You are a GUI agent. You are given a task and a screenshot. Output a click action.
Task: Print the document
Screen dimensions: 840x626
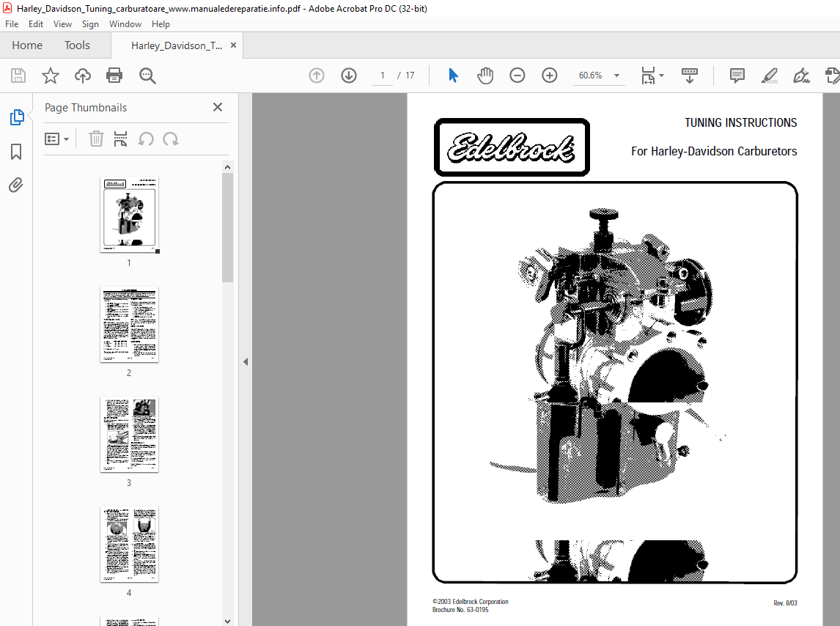114,76
